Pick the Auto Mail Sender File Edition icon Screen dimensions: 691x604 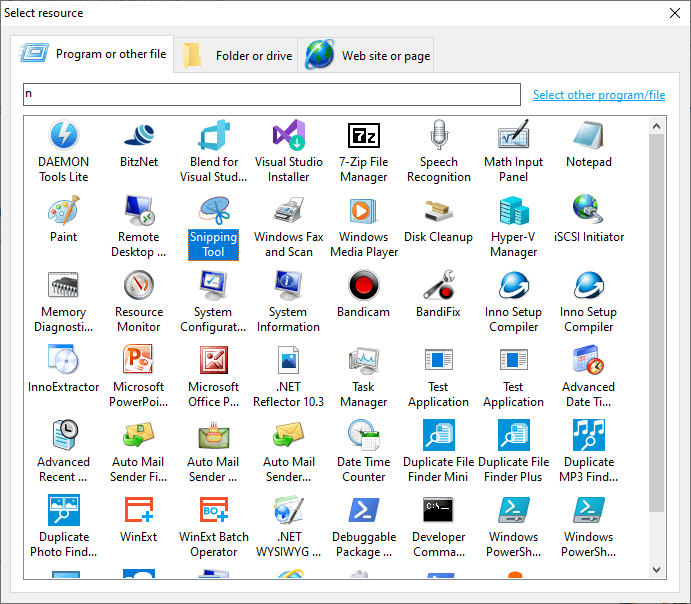click(x=139, y=435)
